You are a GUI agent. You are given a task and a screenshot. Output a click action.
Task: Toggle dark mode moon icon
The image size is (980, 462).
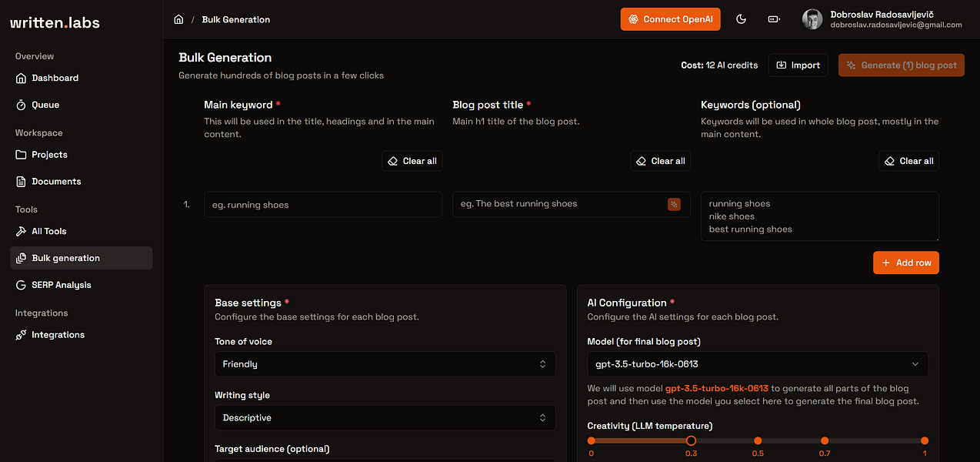coord(742,19)
